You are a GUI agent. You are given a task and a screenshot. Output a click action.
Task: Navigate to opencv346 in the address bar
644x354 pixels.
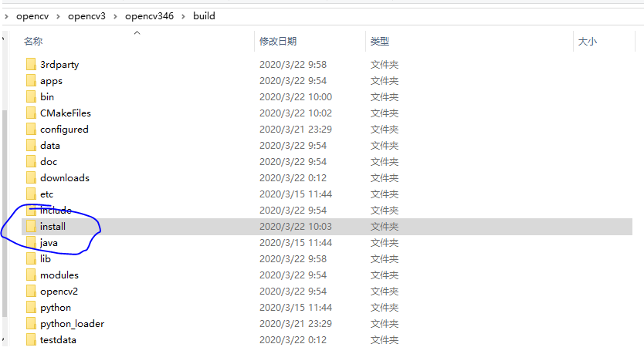[x=150, y=16]
